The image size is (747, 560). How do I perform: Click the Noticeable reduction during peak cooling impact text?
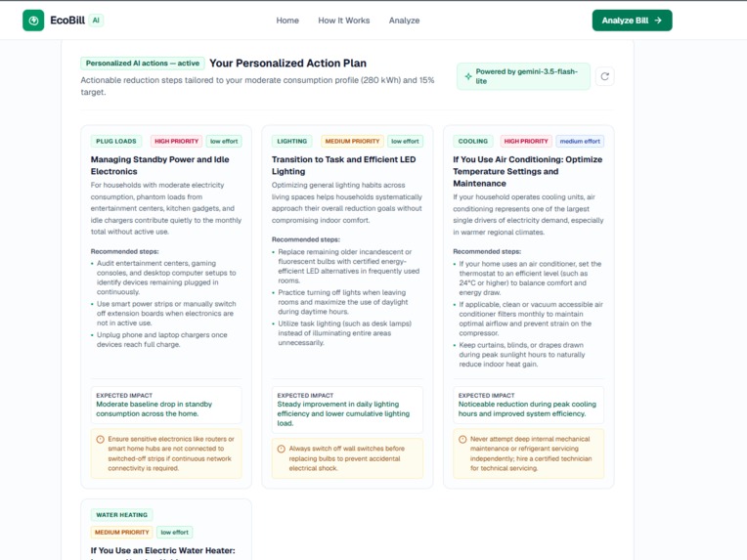pos(527,409)
